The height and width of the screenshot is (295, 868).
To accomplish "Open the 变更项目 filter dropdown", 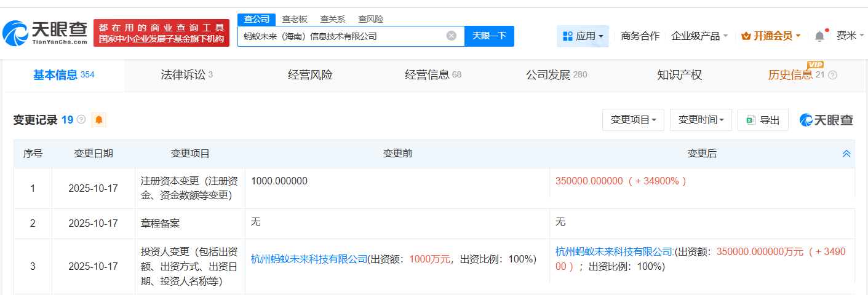I will click(633, 120).
